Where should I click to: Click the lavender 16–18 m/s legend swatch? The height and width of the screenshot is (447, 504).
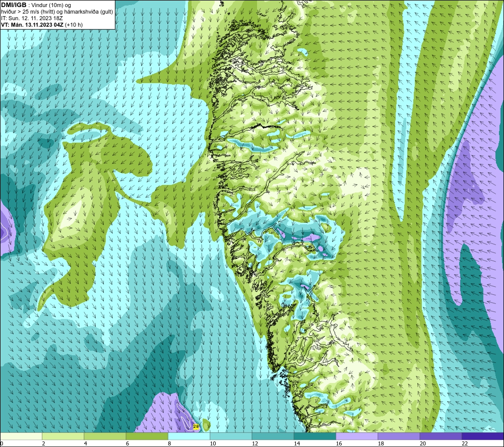(357, 436)
